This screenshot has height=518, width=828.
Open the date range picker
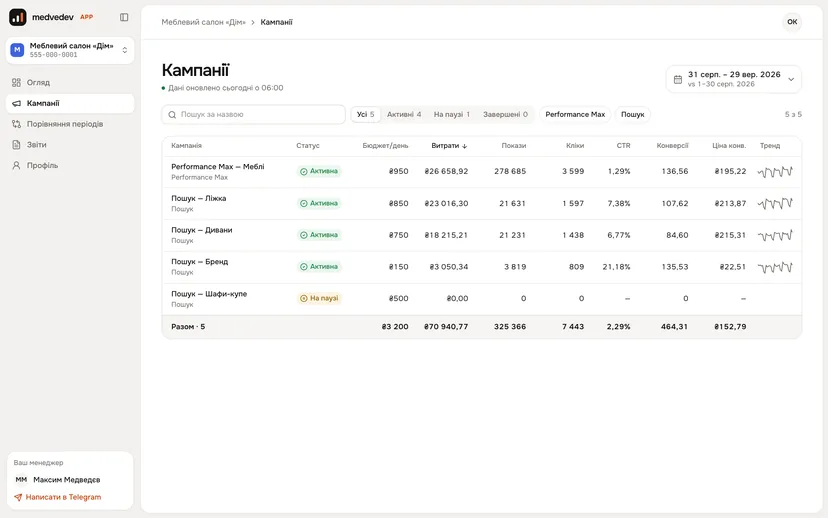tap(733, 79)
